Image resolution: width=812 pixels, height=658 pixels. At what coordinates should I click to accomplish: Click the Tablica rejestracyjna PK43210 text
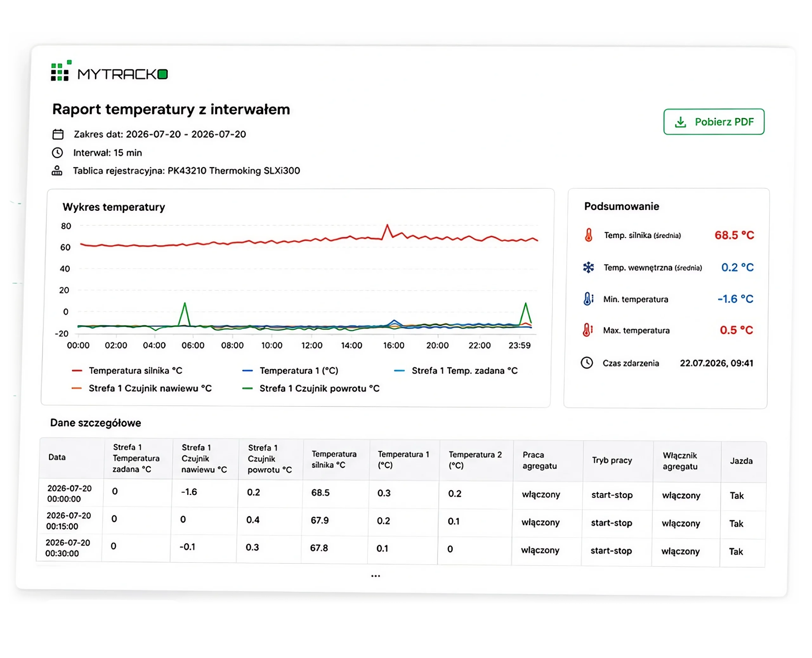click(187, 171)
